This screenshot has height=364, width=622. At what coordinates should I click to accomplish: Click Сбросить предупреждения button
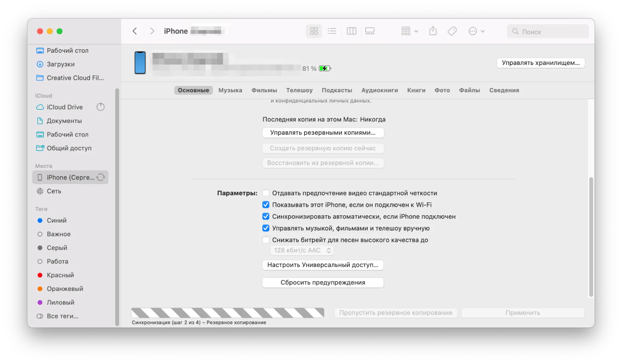click(x=323, y=283)
